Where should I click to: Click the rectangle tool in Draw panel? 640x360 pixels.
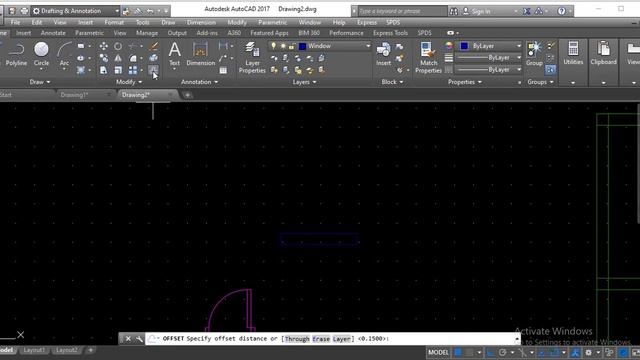coord(81,46)
